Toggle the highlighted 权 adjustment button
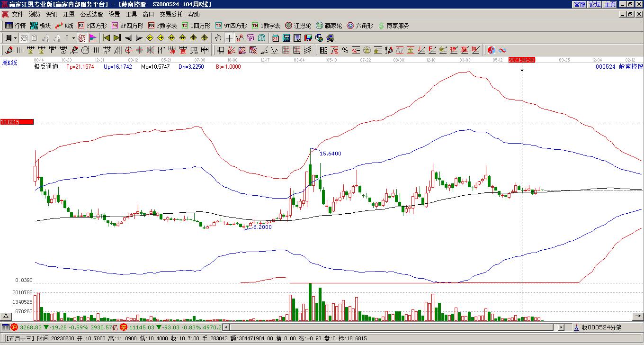 pos(82,38)
